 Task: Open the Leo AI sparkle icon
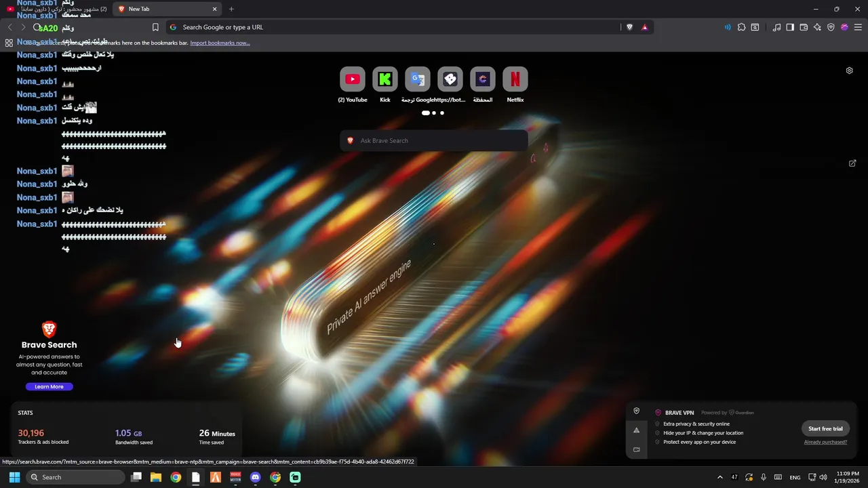[817, 27]
